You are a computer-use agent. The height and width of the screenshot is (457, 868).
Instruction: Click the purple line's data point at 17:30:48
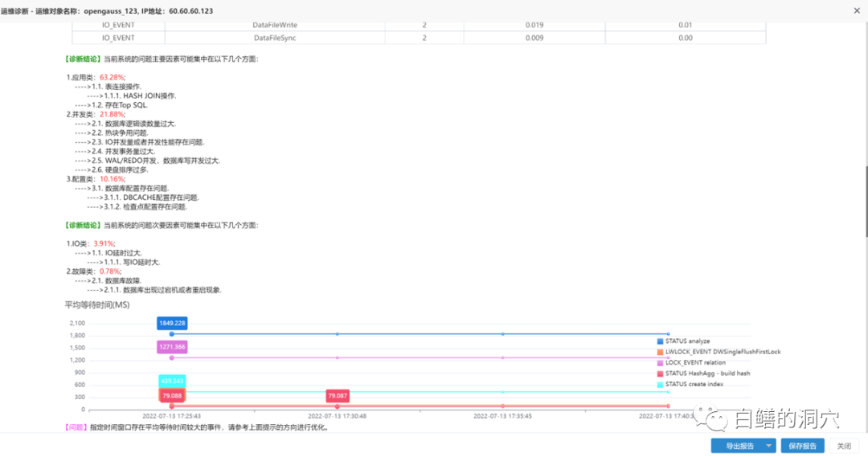[338, 357]
